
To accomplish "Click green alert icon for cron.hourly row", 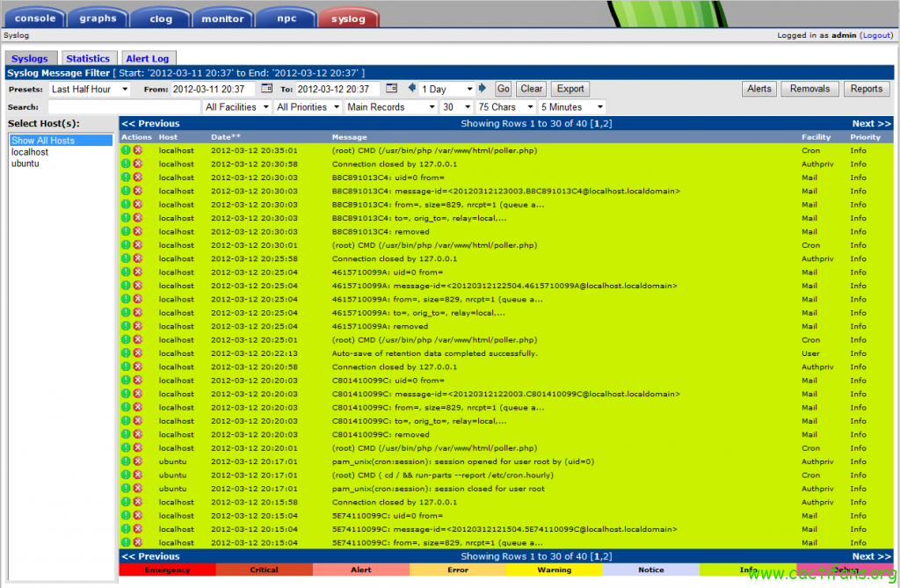I will (x=126, y=475).
